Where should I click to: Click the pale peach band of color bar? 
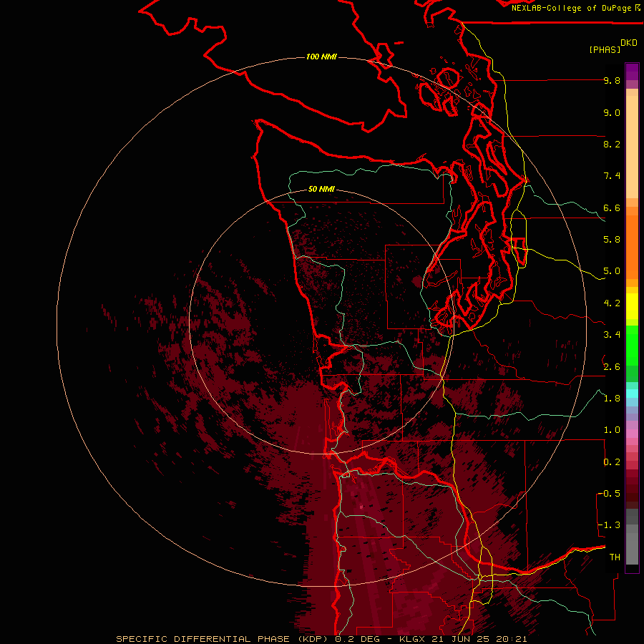pyautogui.click(x=632, y=147)
